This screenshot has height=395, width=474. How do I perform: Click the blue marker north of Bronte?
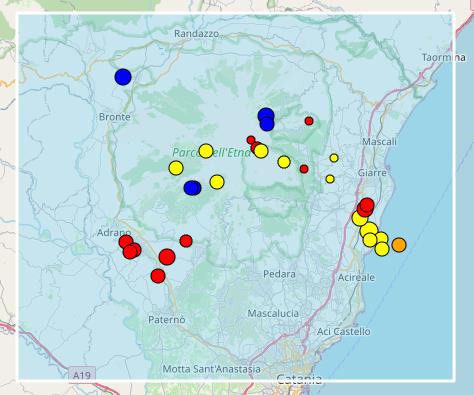pos(123,77)
